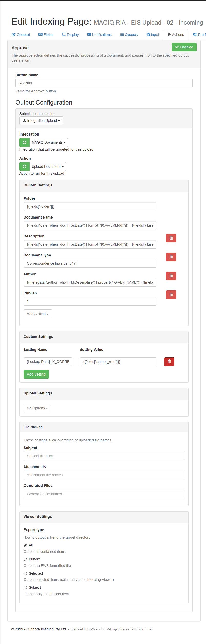Delete the custom Lookup Data setting row
Screen dimensions: 206x644
pos(169,362)
